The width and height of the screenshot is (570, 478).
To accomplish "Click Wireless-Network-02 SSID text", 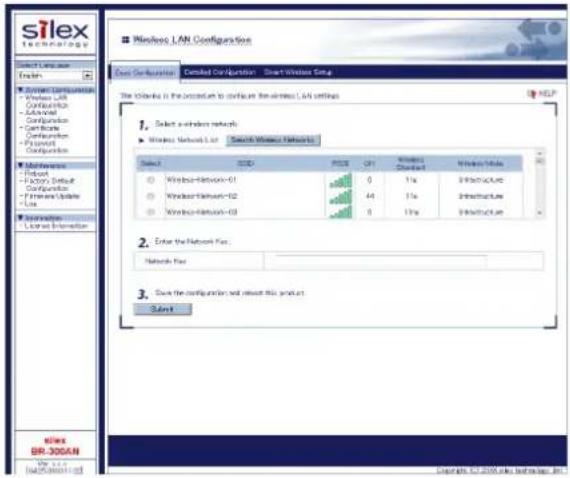I will coord(202,196).
